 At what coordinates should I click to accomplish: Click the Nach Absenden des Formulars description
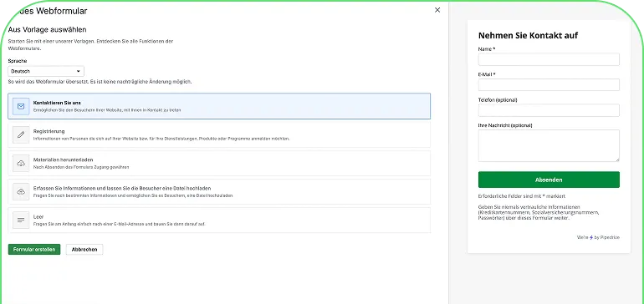81,167
